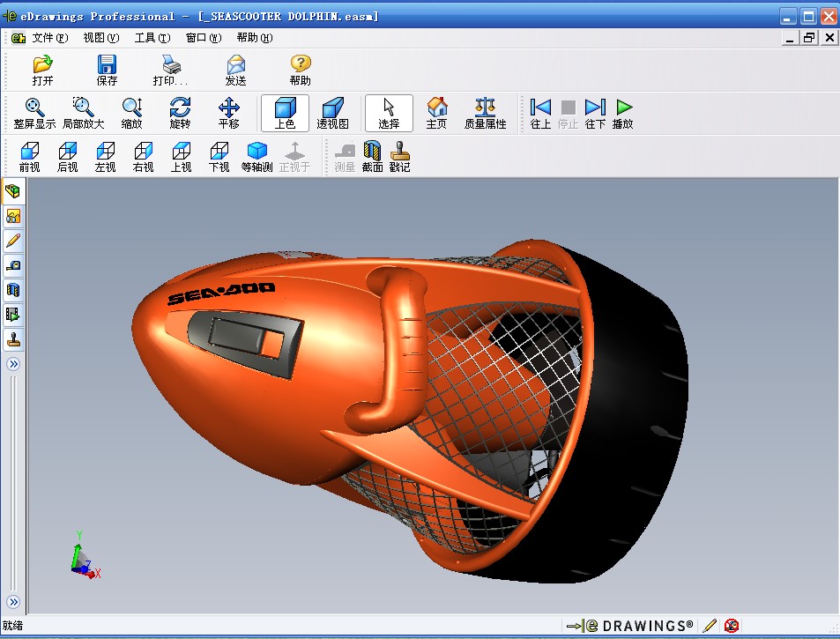Activate the 平移 pan tool
This screenshot has height=639, width=840.
tap(229, 113)
